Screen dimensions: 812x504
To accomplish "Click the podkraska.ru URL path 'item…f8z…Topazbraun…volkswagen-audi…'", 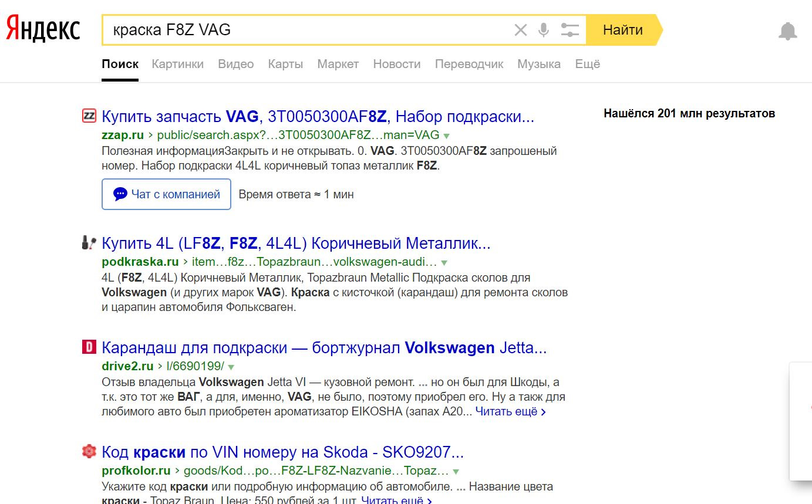I will tap(314, 262).
